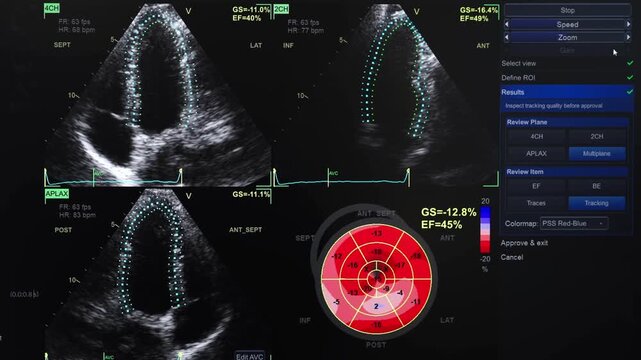Click the green APLAX view label

(57, 194)
